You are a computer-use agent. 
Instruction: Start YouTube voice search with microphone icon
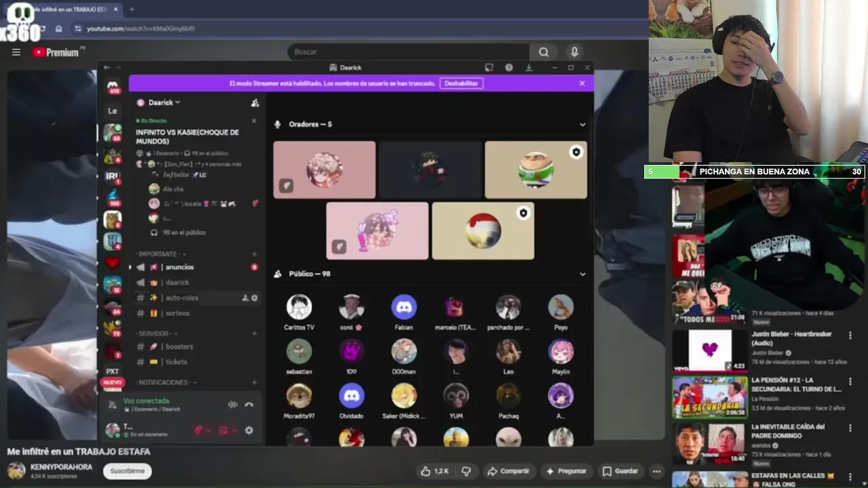tap(574, 52)
